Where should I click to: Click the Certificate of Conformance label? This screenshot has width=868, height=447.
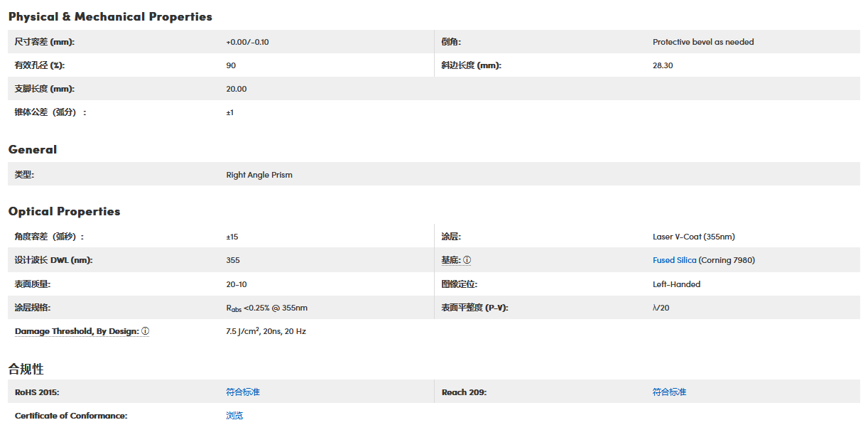click(71, 416)
